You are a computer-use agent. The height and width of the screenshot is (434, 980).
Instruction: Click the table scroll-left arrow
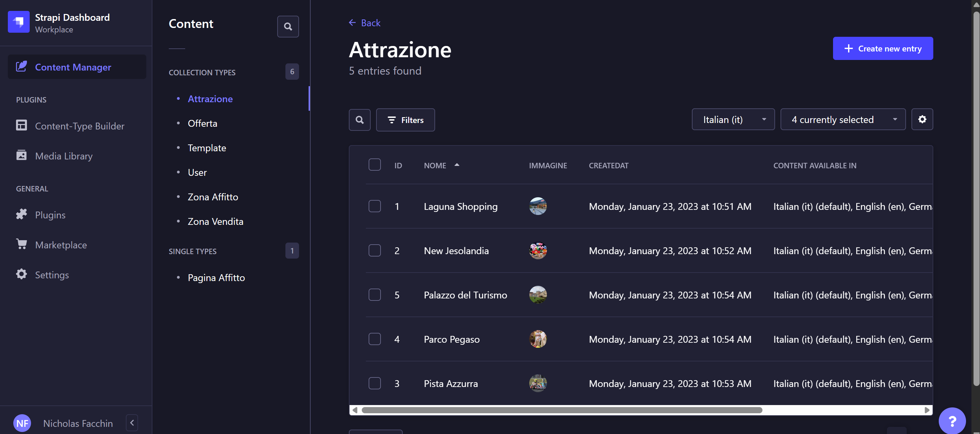[x=355, y=410]
